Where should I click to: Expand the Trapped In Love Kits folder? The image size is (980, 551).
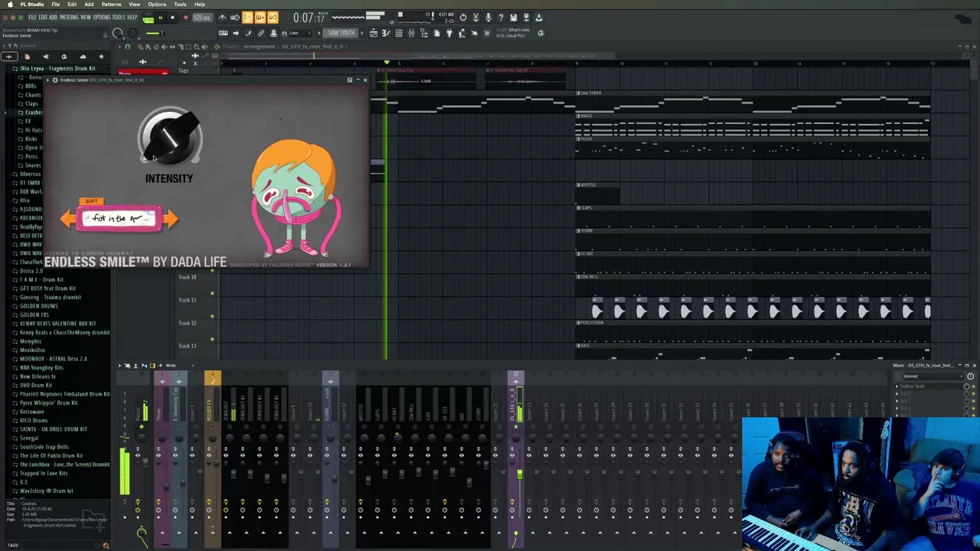coord(44,473)
